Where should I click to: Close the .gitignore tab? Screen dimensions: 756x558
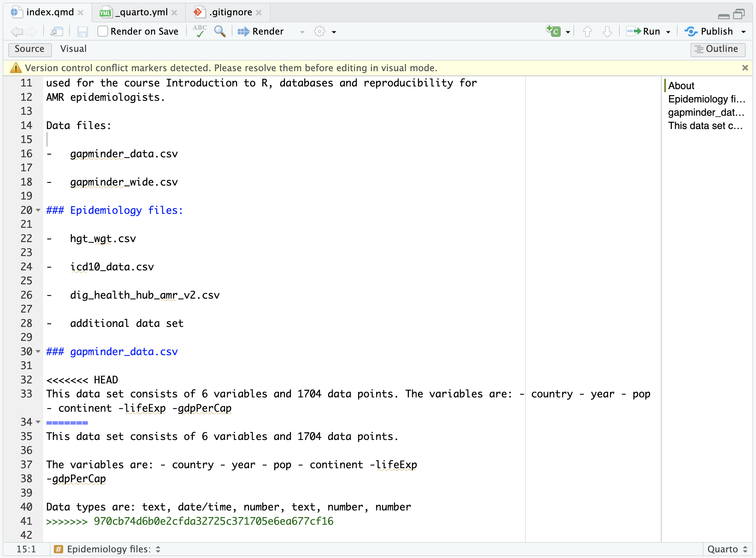[259, 13]
